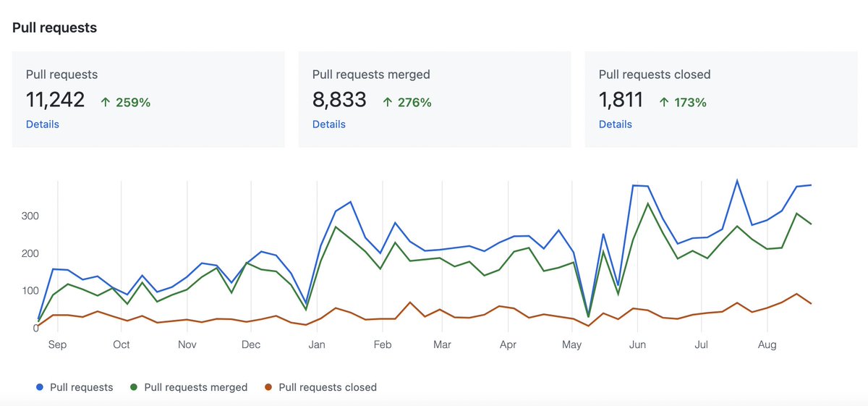Click the green legend dot for merged
Screen dimensions: 868x406
[x=135, y=387]
